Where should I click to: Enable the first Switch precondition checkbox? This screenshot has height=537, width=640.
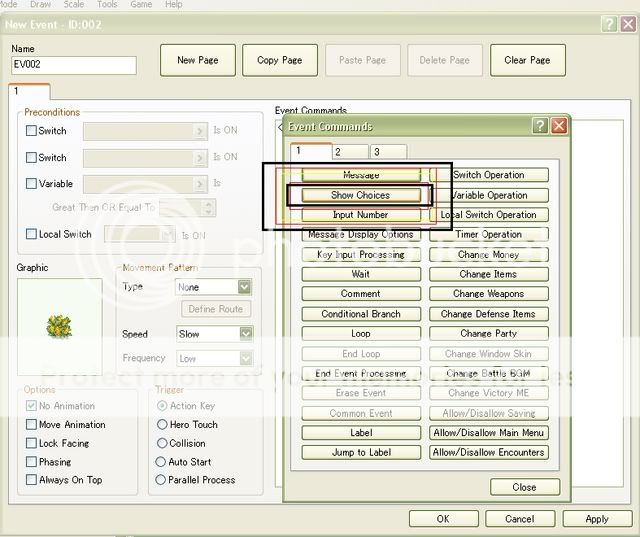pyautogui.click(x=31, y=131)
